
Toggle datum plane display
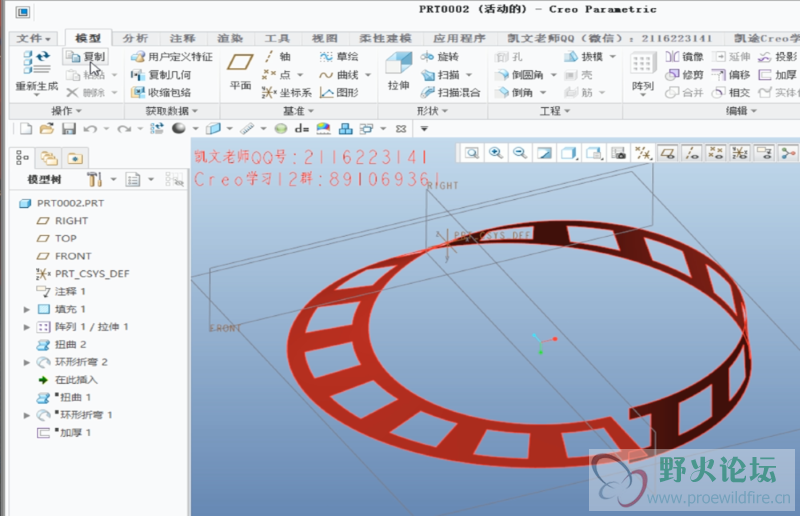click(x=667, y=153)
